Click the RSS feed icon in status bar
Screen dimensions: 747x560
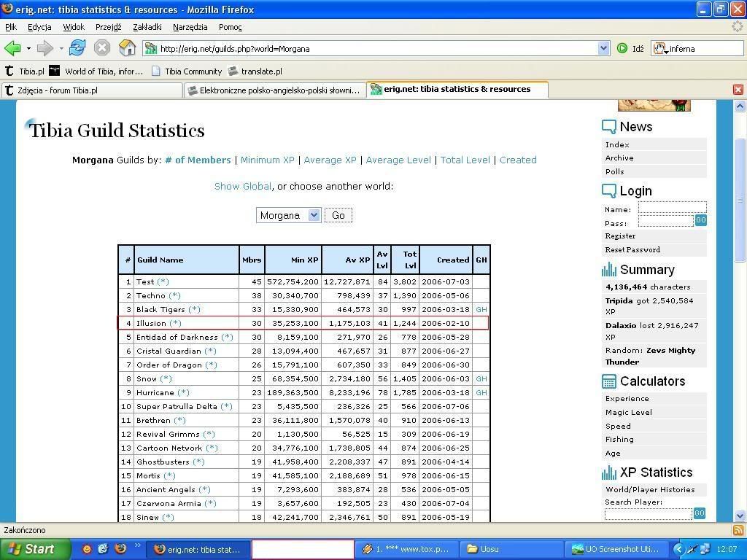pyautogui.click(x=738, y=530)
